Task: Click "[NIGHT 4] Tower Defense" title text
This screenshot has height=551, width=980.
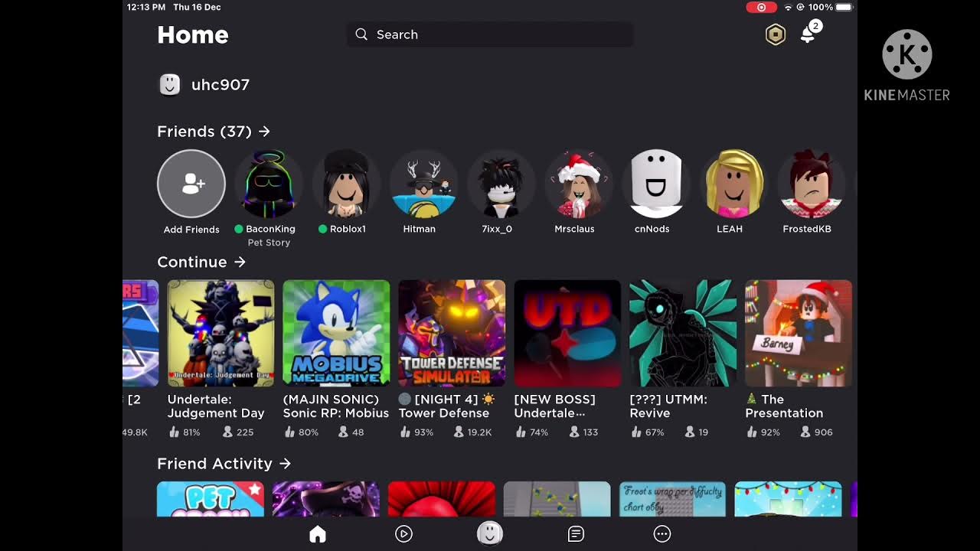Action: pyautogui.click(x=448, y=406)
